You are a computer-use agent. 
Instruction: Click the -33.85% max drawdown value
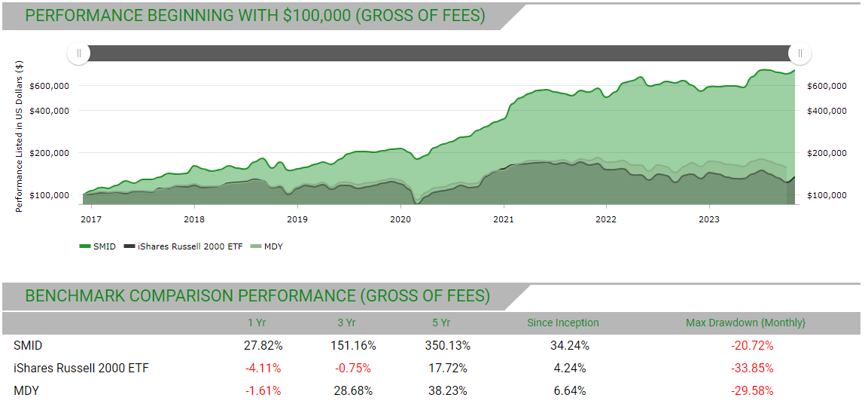751,369
